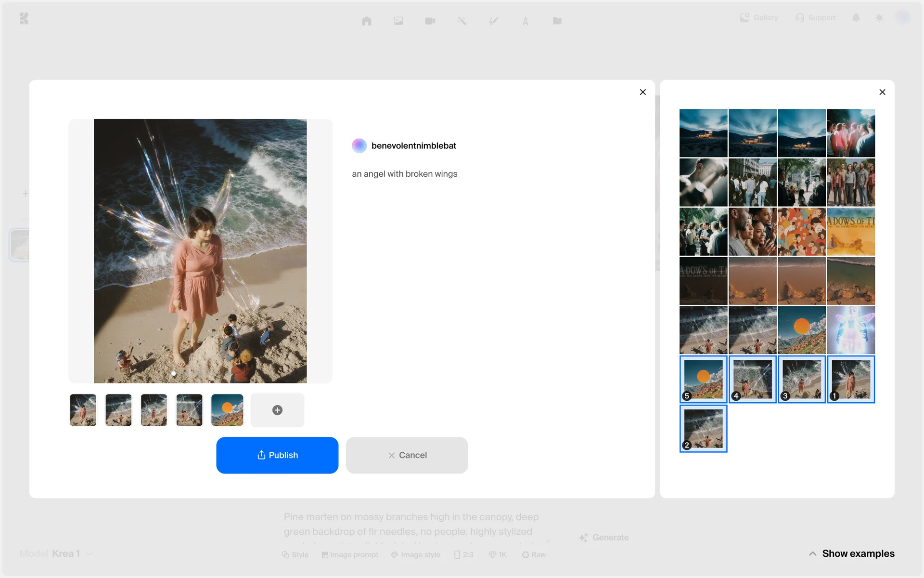Toggle the light/dark theme sun icon
924x578 pixels.
point(879,18)
